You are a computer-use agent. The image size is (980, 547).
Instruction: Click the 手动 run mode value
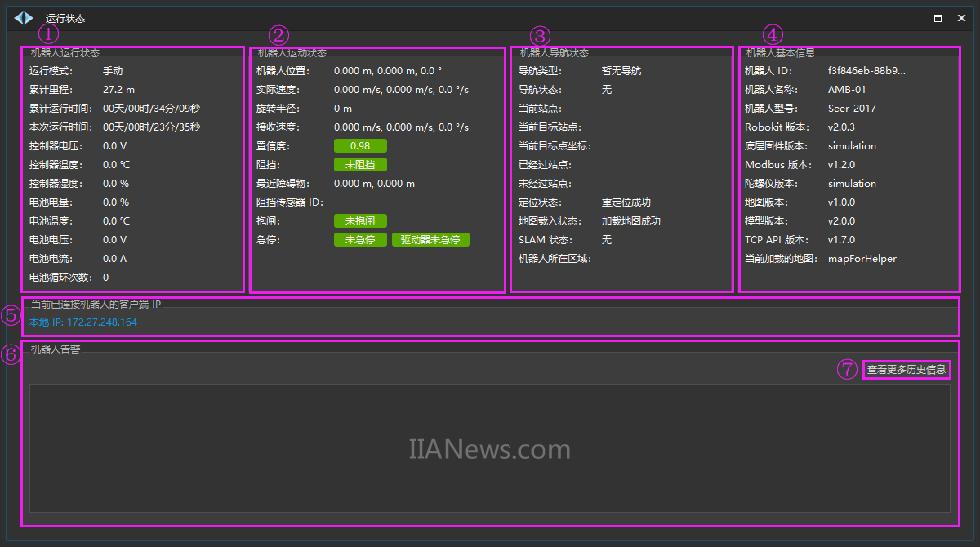pyautogui.click(x=113, y=71)
